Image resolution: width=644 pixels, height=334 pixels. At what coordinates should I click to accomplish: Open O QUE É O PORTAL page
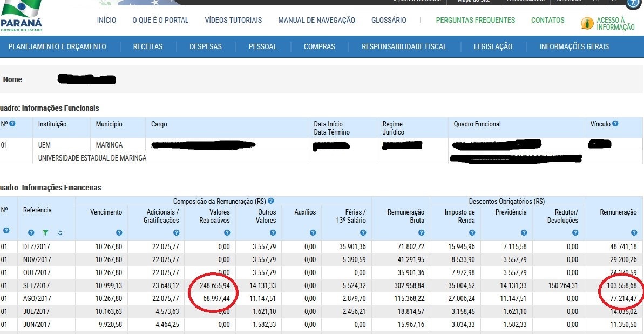click(x=160, y=20)
